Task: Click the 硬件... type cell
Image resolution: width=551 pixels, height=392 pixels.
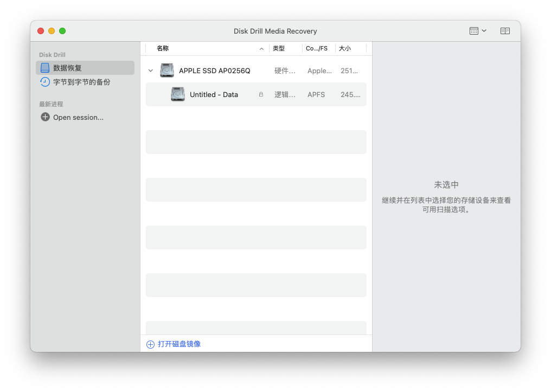Action: [x=285, y=70]
